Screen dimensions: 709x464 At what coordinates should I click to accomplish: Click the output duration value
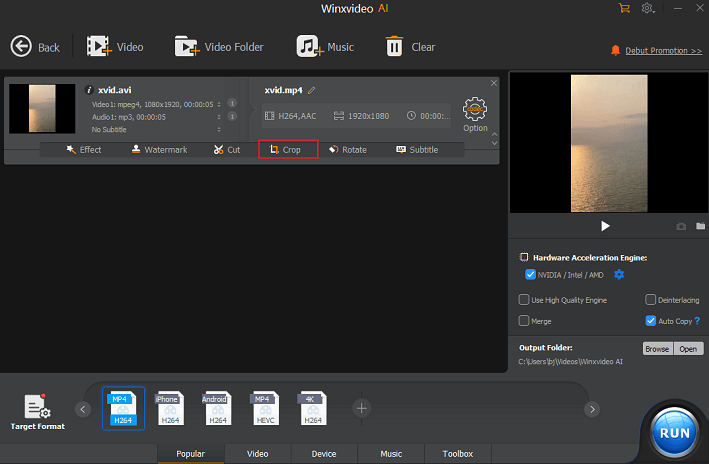(x=428, y=116)
